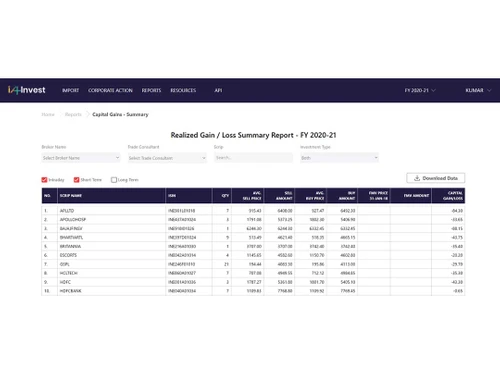Open the Trade Consultant dropdown
Viewport: 500px width, 375px height.
[167, 158]
